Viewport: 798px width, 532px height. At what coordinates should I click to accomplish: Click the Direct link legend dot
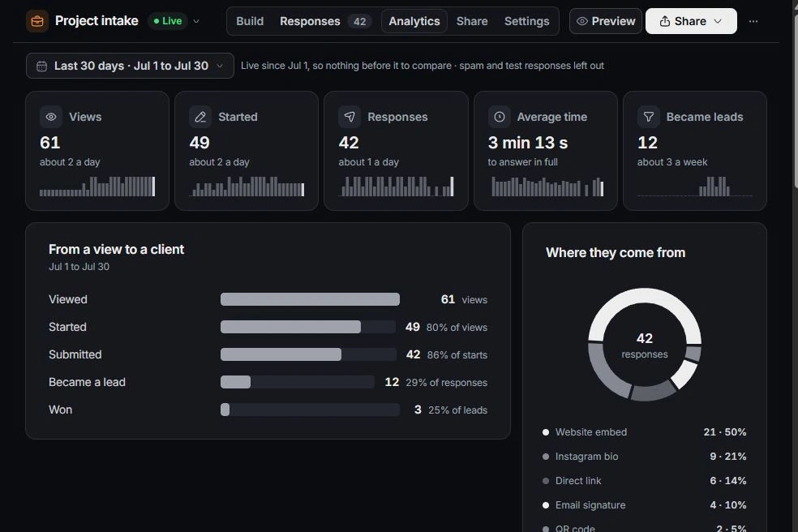[546, 481]
